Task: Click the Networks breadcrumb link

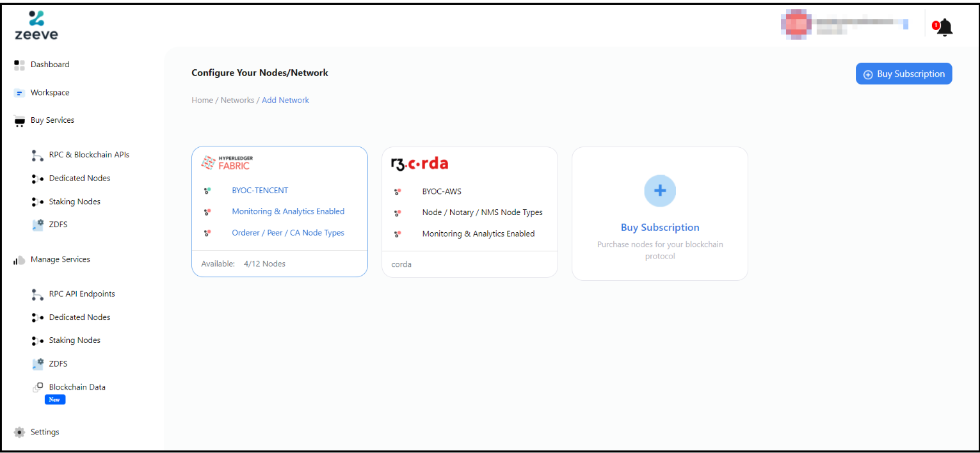Action: click(237, 100)
